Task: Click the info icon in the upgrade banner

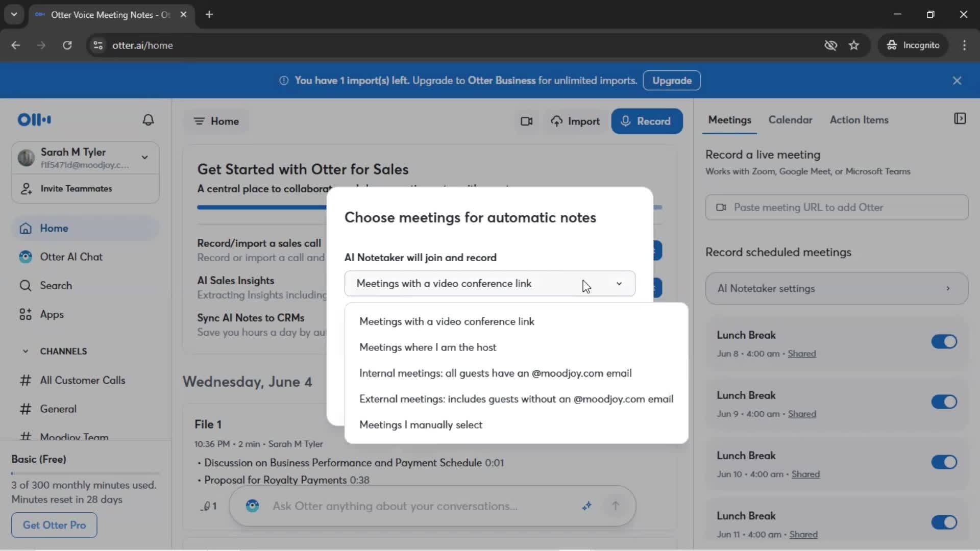Action: [x=284, y=81]
